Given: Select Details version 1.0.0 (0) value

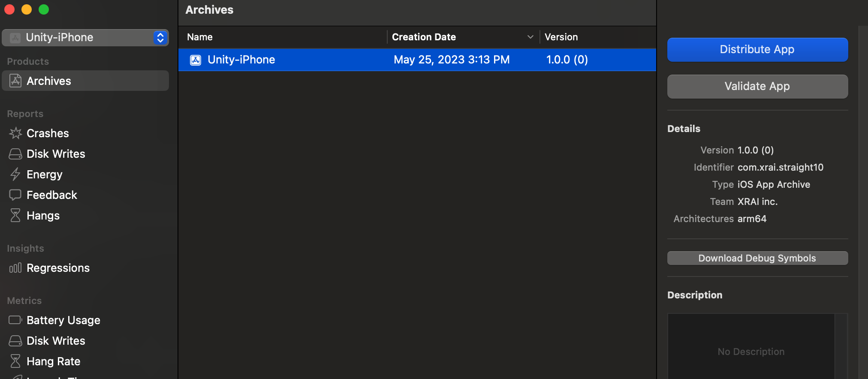Looking at the screenshot, I should click(756, 150).
